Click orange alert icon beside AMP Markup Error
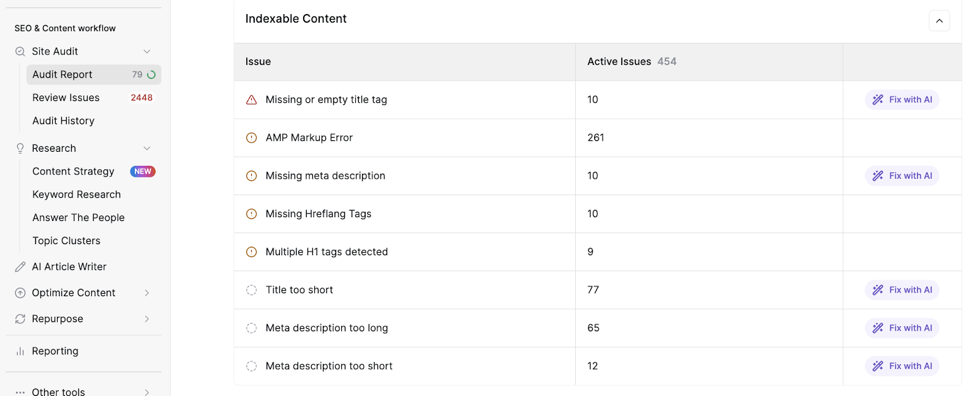Screen dimensions: 980x396 tap(251, 138)
